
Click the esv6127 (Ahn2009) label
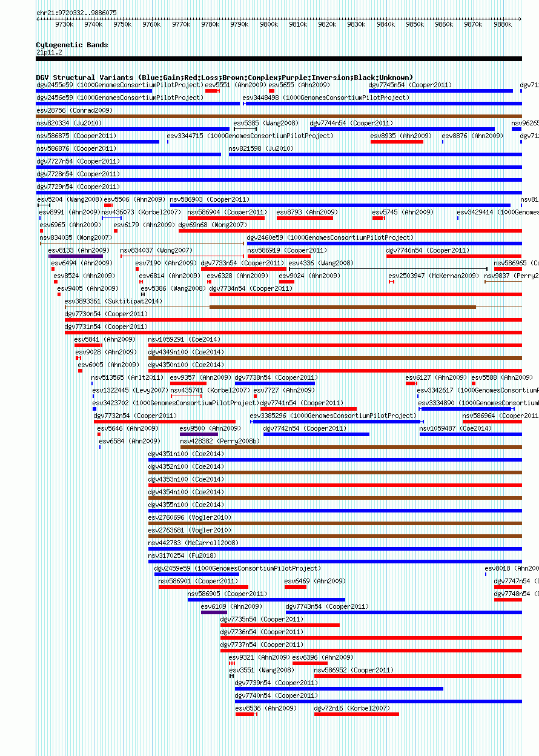point(436,377)
